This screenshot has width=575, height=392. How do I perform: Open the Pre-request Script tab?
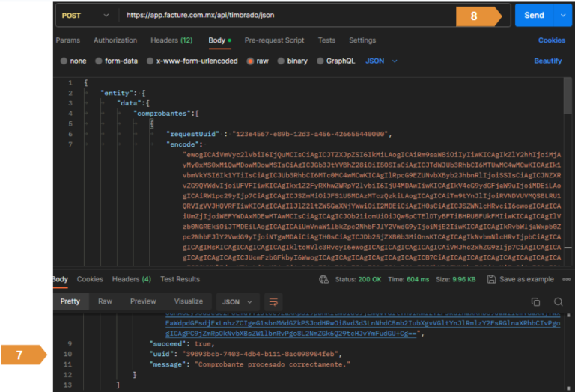(274, 40)
